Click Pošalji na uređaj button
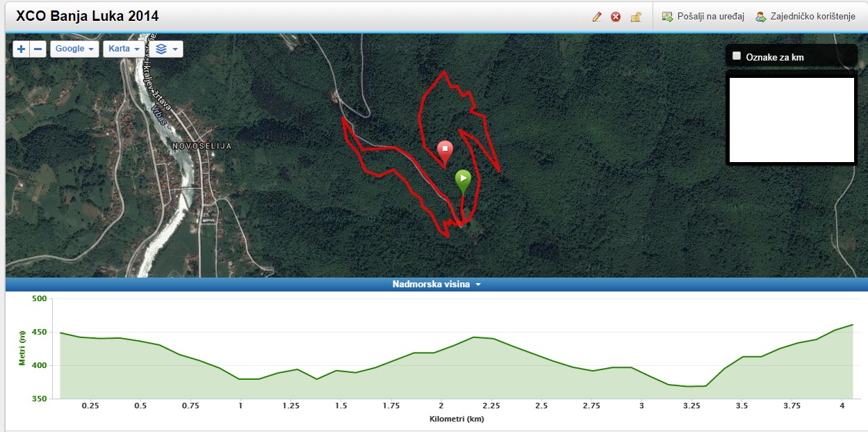This screenshot has width=868, height=432. (x=703, y=17)
